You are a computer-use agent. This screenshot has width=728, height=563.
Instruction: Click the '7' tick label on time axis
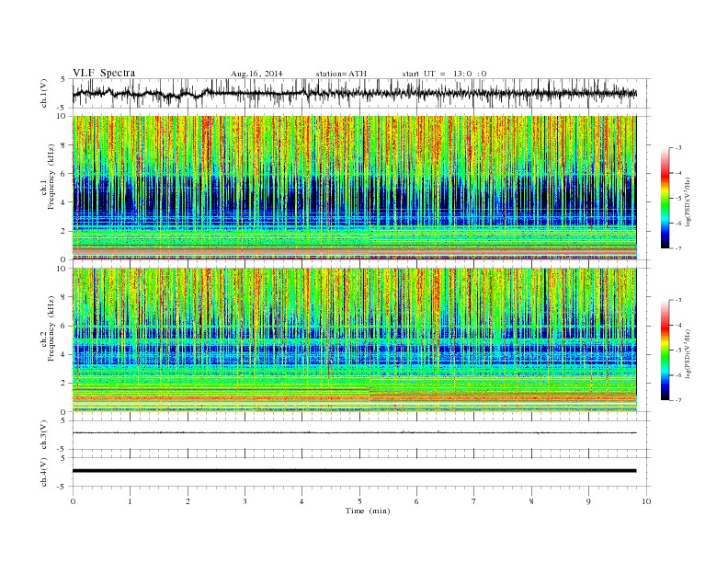(474, 501)
